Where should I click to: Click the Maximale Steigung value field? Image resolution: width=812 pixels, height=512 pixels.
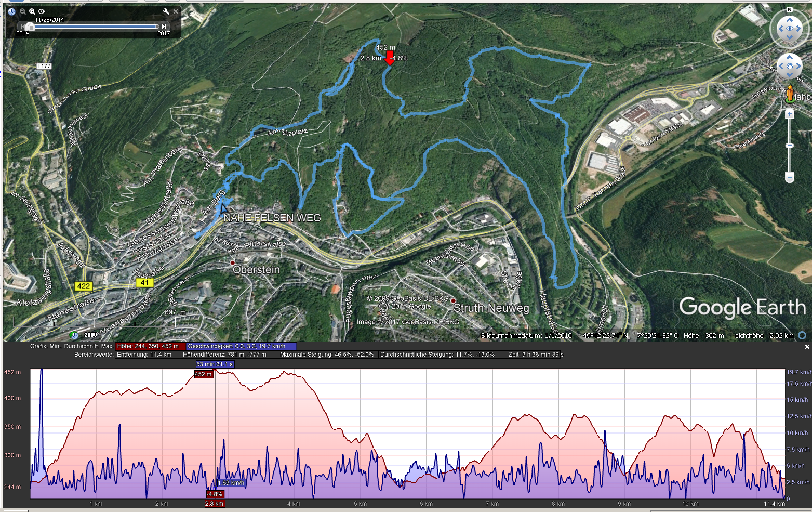pyautogui.click(x=327, y=355)
